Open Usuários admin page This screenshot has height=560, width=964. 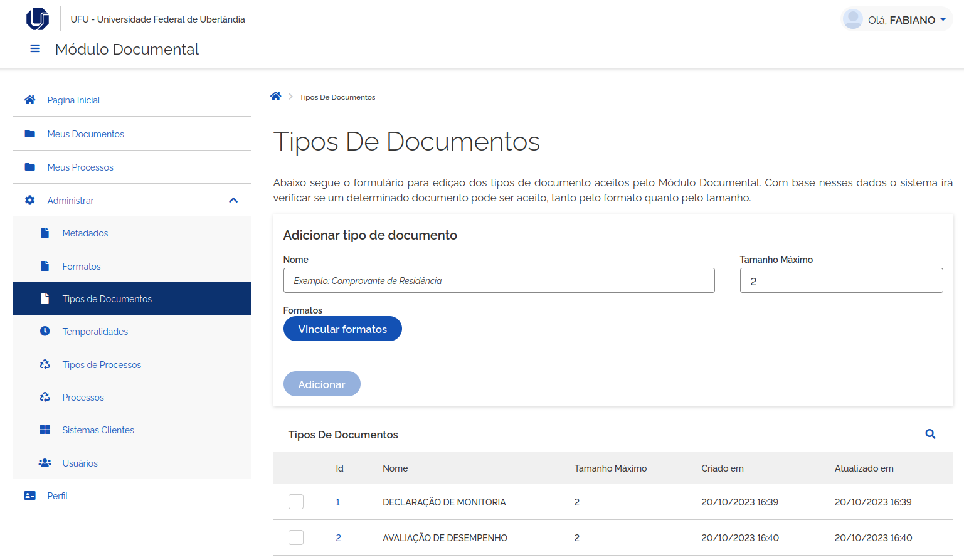pyautogui.click(x=80, y=463)
